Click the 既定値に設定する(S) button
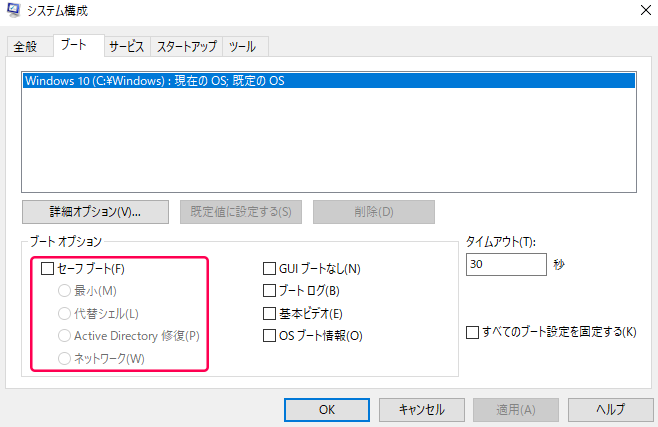This screenshot has width=658, height=427. tap(241, 212)
